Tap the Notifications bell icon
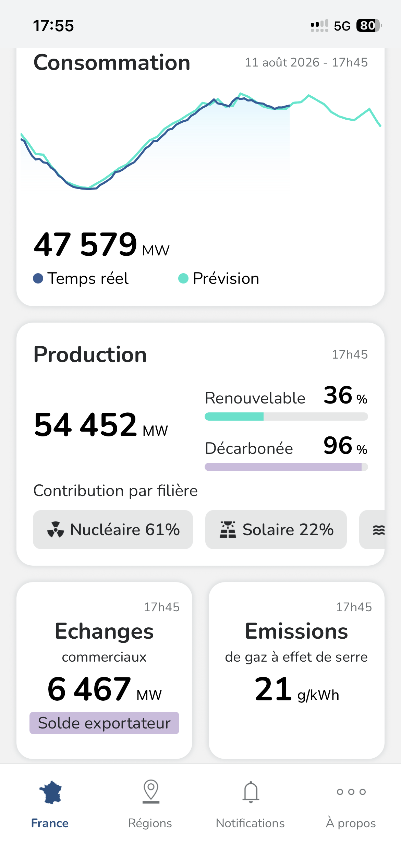Screen dimensions: 401x868 [251, 792]
